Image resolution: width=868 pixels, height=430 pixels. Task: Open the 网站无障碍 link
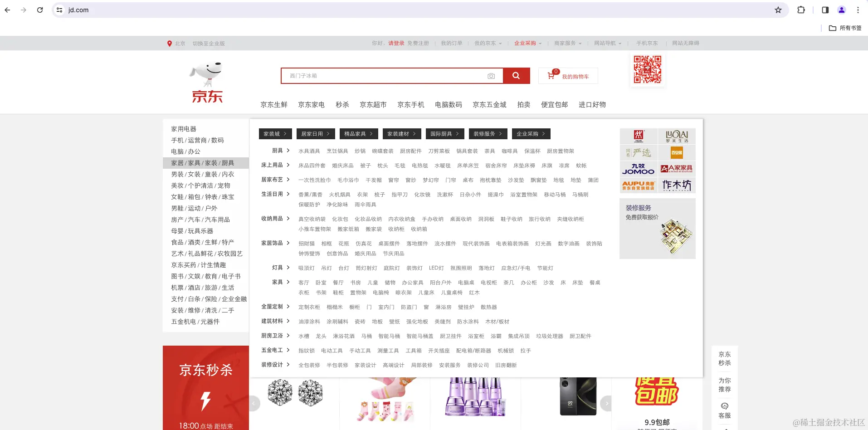point(686,44)
